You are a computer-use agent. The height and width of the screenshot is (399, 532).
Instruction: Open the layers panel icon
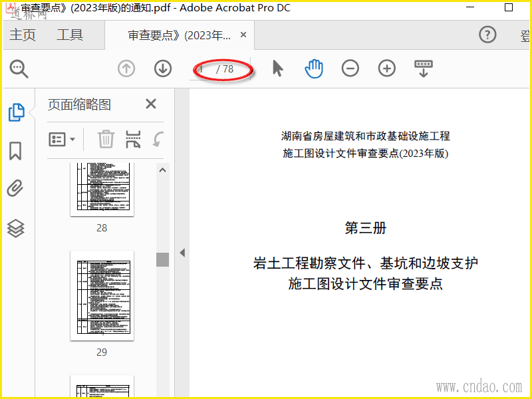pyautogui.click(x=15, y=228)
